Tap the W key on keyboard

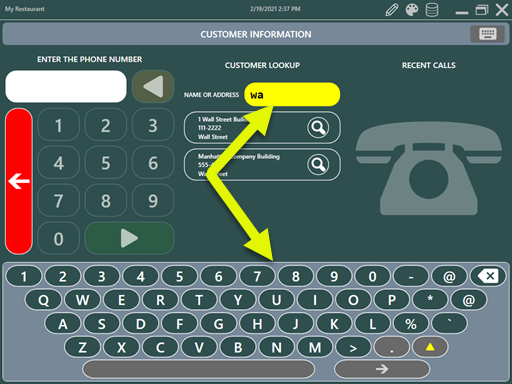82,300
